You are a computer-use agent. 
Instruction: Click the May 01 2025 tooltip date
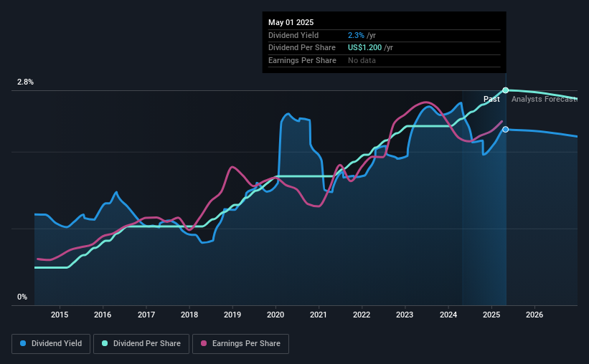pyautogui.click(x=291, y=22)
